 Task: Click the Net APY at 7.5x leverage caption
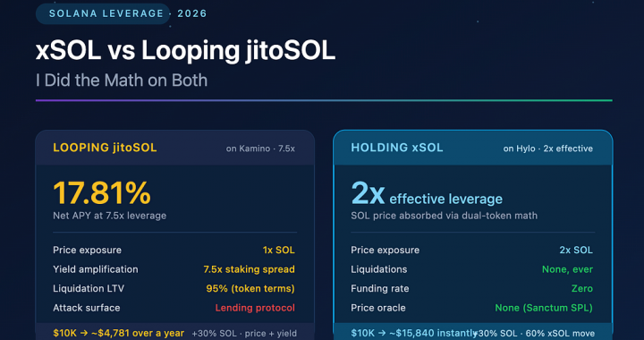point(110,216)
